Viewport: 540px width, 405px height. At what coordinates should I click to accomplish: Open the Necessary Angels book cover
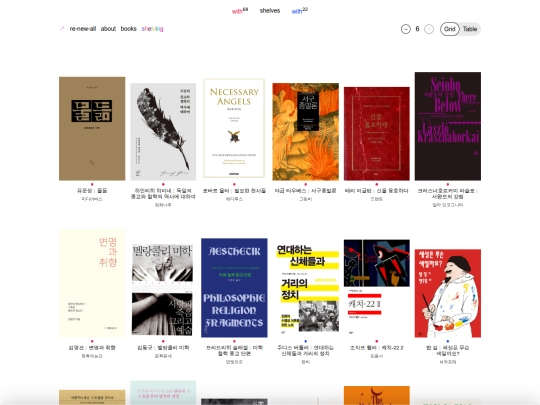234,128
